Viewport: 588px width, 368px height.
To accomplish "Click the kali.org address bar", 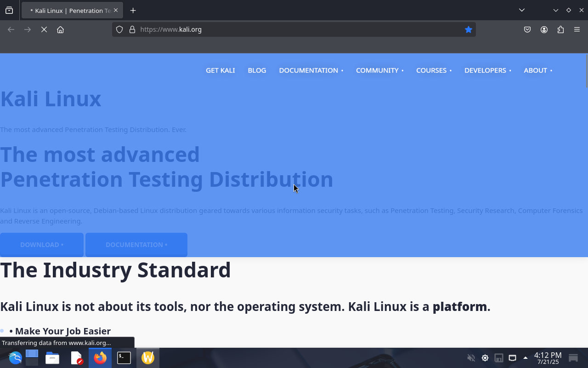I will [294, 29].
